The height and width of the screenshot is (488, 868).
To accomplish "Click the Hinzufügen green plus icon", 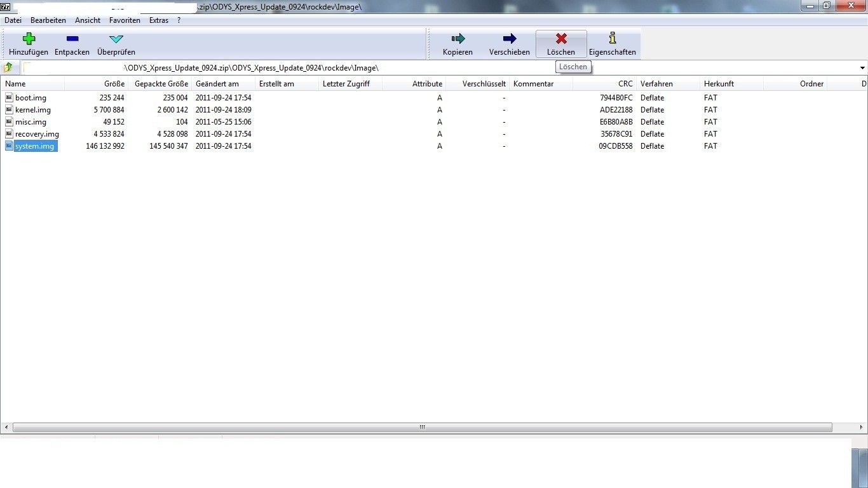I will point(29,39).
